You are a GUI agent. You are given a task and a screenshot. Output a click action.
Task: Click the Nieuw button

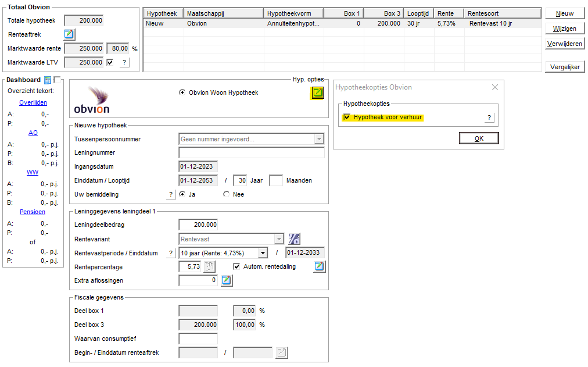565,13
